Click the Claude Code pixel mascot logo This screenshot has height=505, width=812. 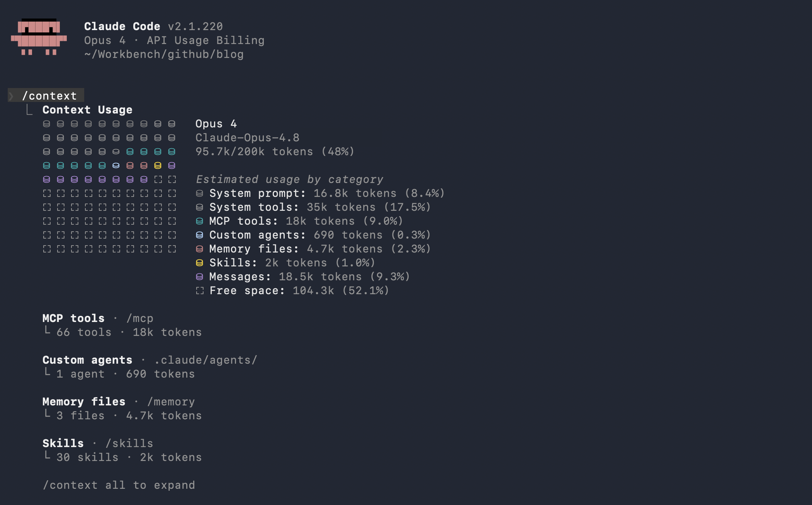coord(39,37)
